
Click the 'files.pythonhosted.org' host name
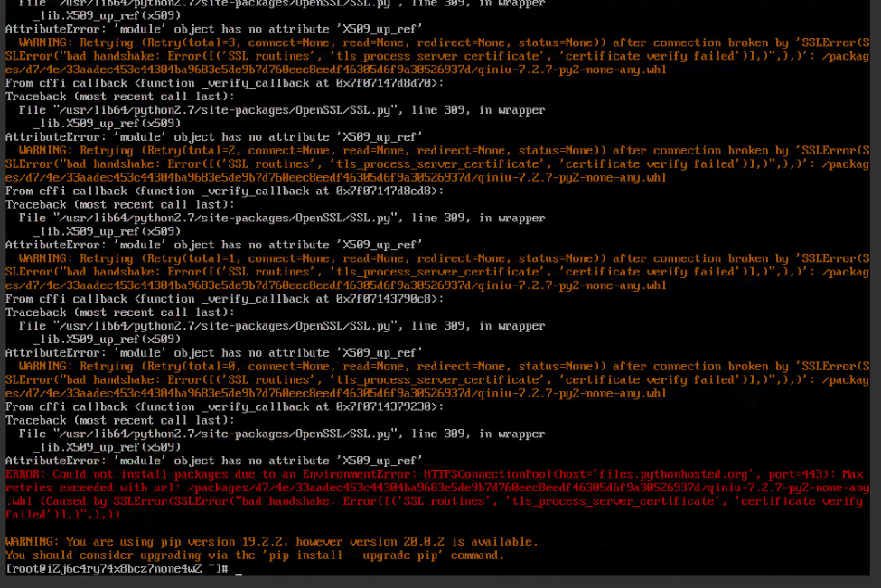[x=673, y=474]
